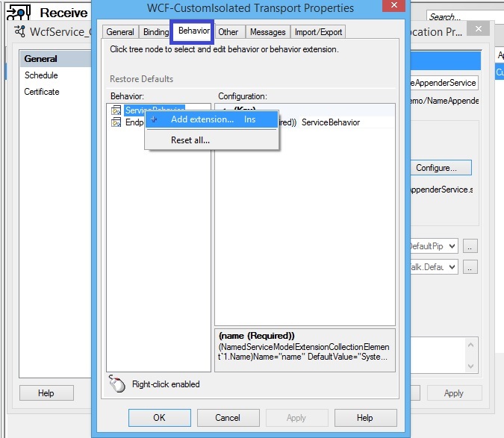
Task: Click scroll down arrow in description box
Action: (471, 366)
